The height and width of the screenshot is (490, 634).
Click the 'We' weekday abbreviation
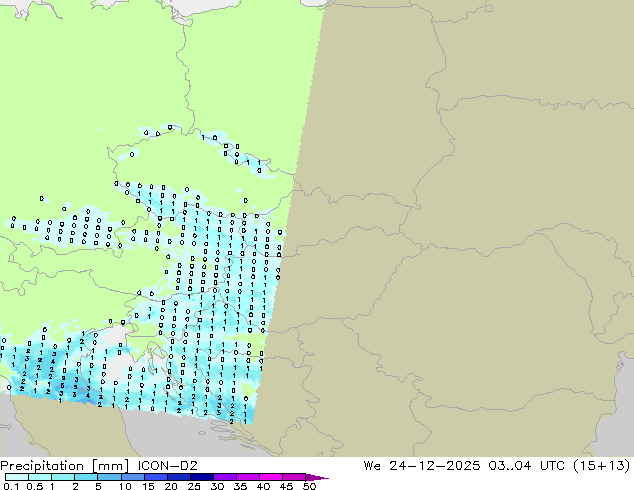point(372,466)
